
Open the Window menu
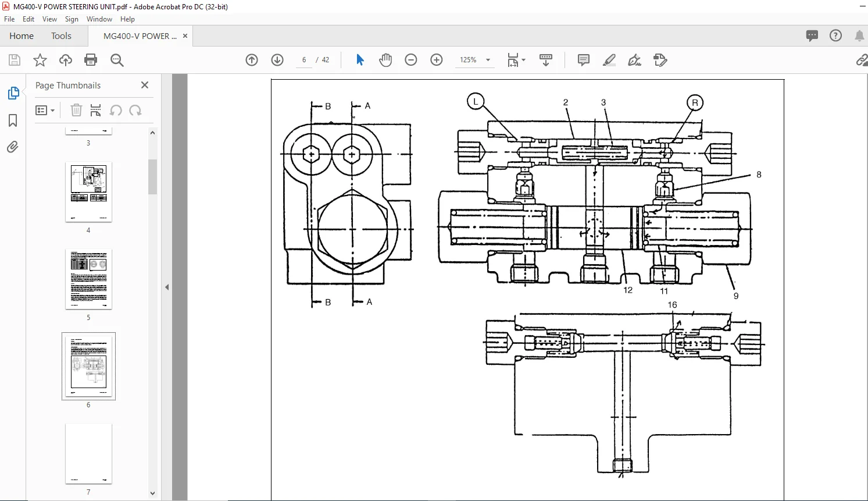pos(99,19)
